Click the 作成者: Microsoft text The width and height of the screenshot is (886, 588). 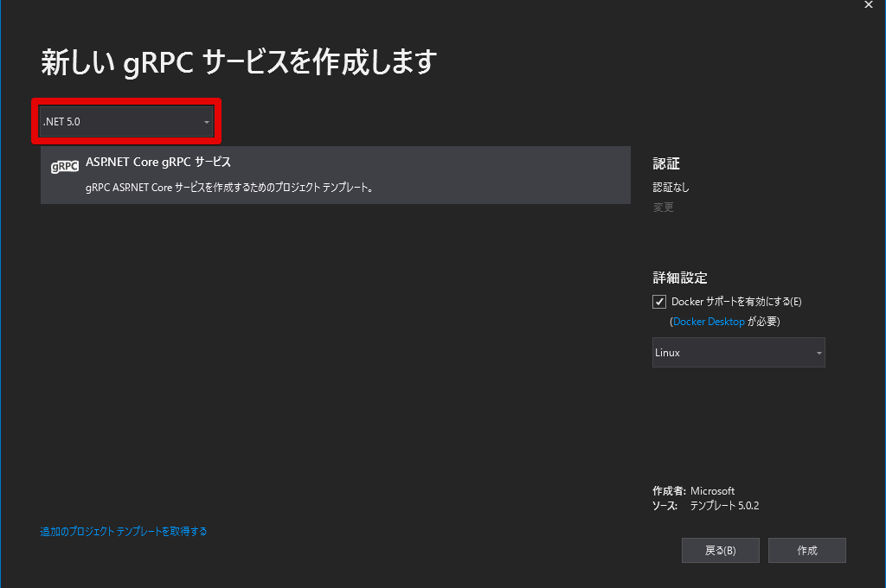point(693,491)
